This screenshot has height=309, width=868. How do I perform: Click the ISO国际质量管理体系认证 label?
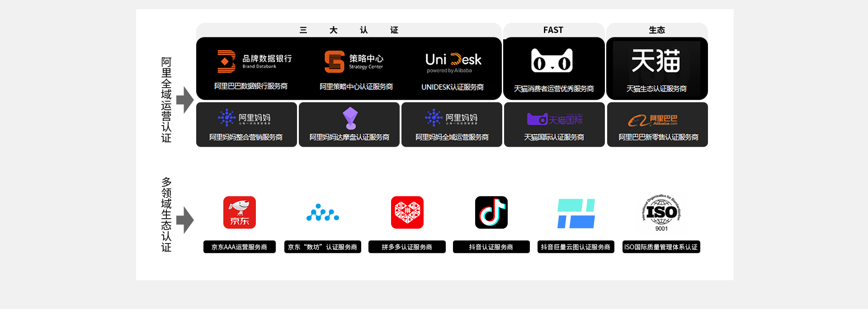pos(661,247)
